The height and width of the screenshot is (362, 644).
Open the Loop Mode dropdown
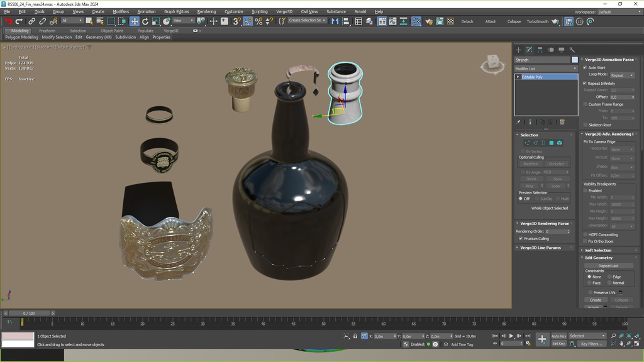point(621,75)
